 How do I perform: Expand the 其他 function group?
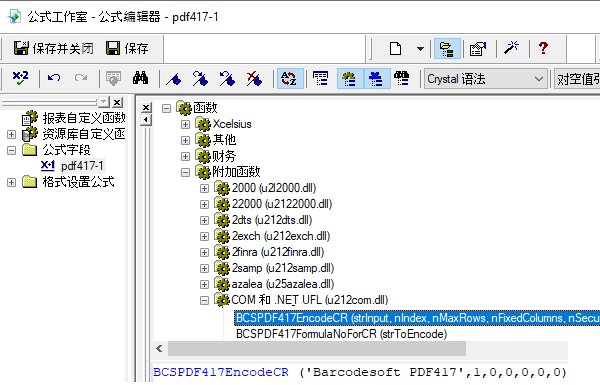pyautogui.click(x=185, y=140)
